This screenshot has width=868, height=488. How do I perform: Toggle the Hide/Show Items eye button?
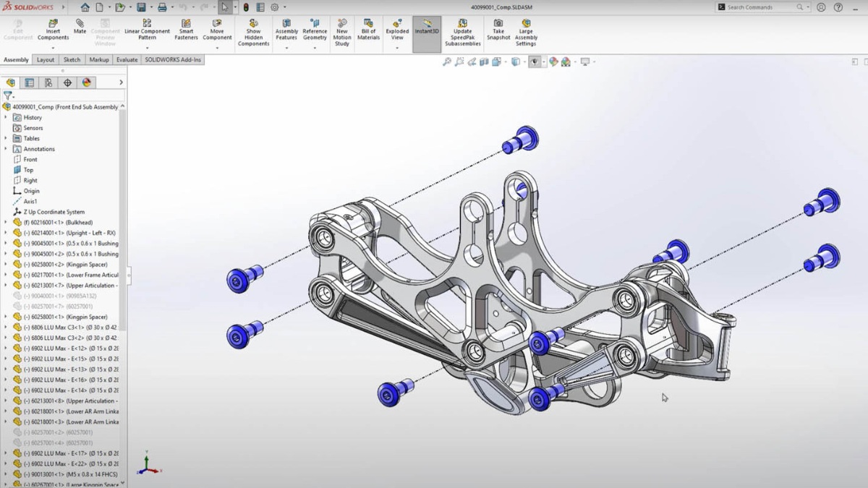[x=535, y=62]
